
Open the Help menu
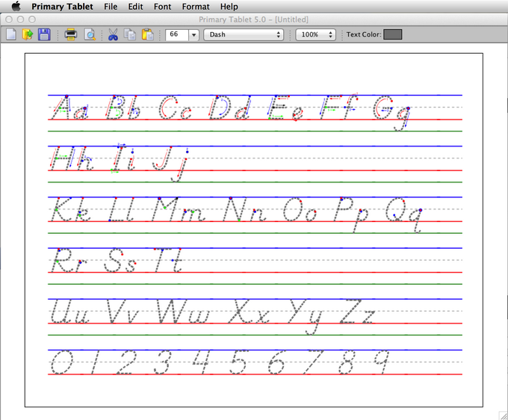229,6
